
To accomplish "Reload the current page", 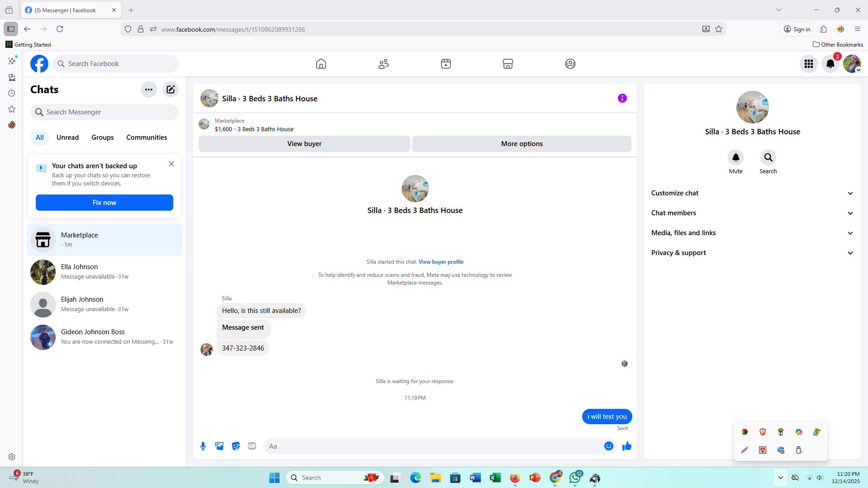I will pos(60,29).
